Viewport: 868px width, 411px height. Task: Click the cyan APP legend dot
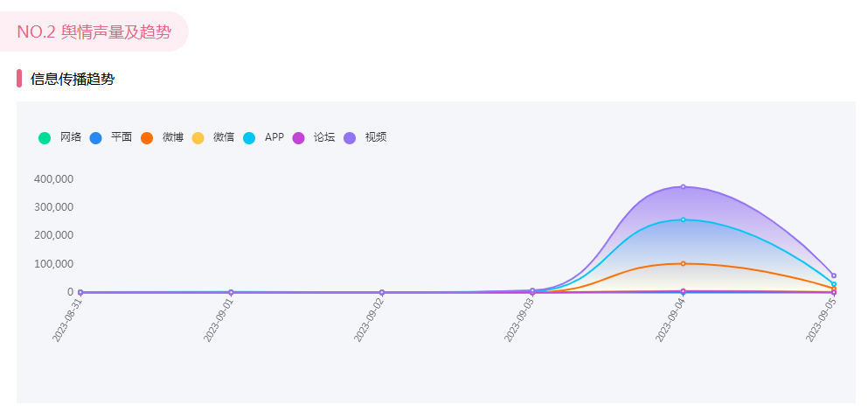[x=249, y=137]
